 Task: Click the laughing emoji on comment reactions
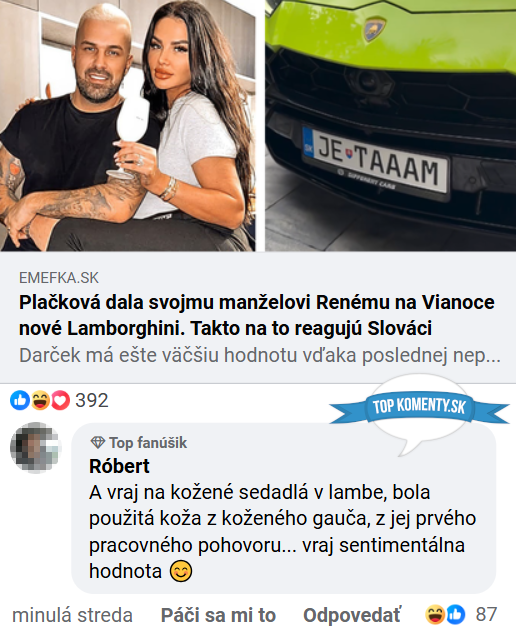pyautogui.click(x=435, y=614)
